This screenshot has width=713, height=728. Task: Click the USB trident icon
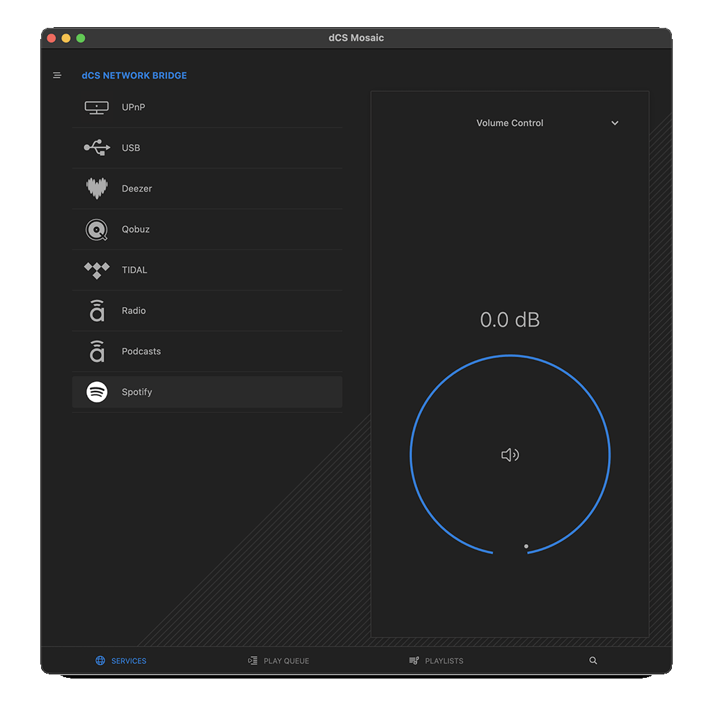(96, 148)
